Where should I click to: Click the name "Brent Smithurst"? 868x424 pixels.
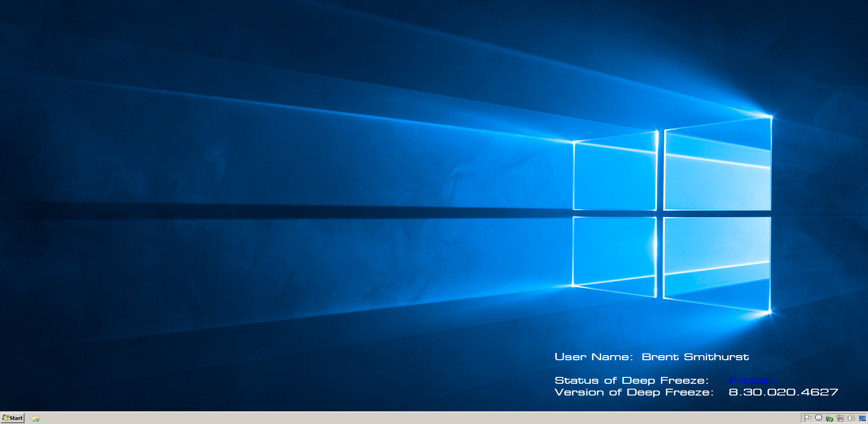[695, 357]
